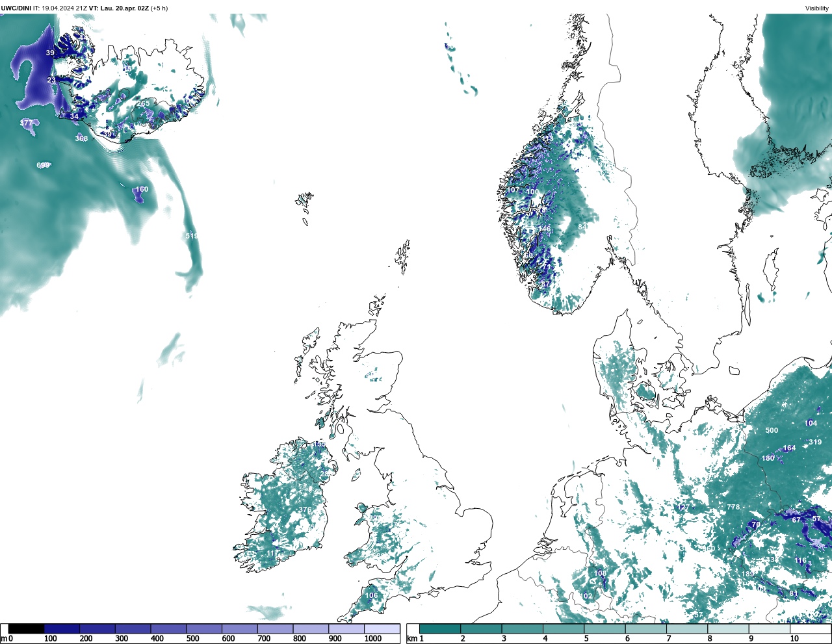The width and height of the screenshot is (832, 644).
Task: Click the '116' value on the map
Action: [x=800, y=560]
